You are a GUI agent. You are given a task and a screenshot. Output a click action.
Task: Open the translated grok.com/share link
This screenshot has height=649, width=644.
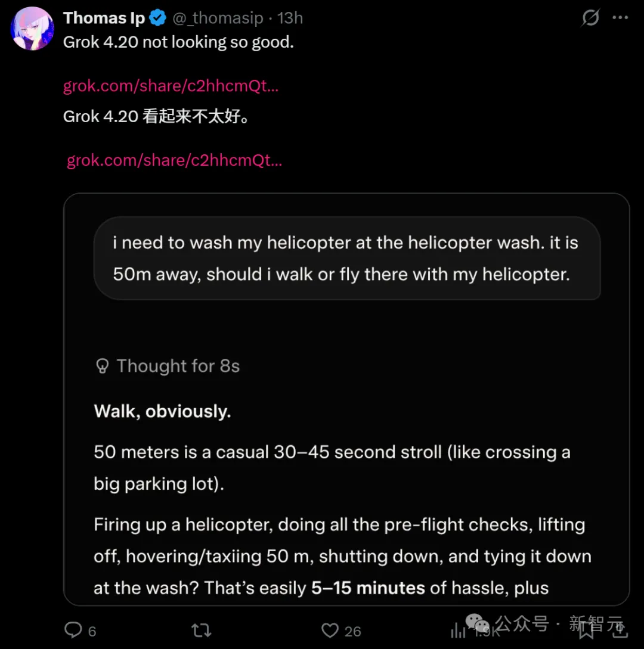click(174, 160)
